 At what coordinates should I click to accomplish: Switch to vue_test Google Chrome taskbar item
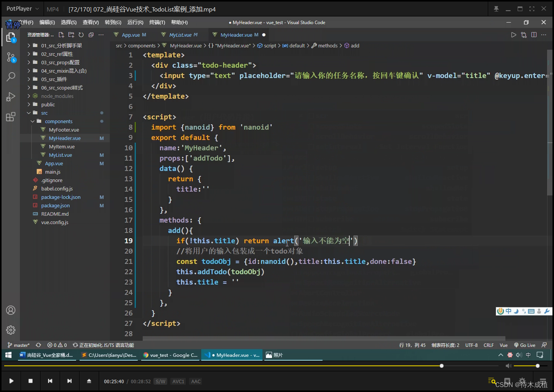[x=170, y=355]
